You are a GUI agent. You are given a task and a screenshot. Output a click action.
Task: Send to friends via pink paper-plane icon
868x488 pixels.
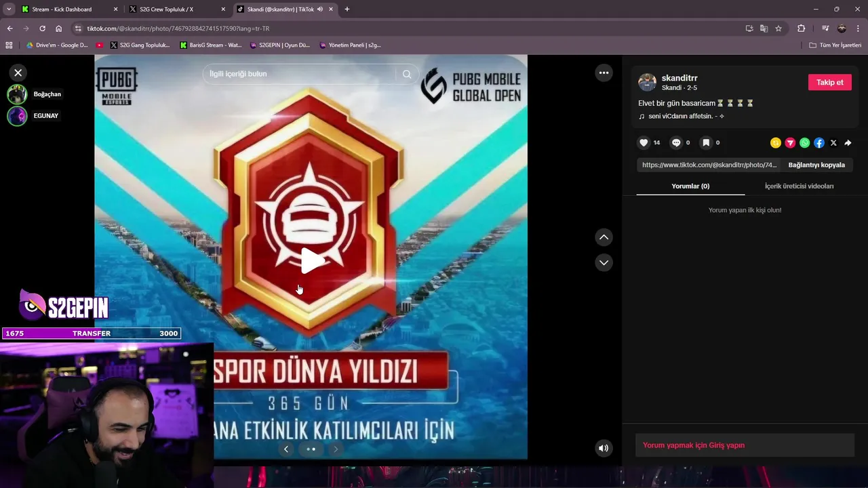tap(790, 143)
